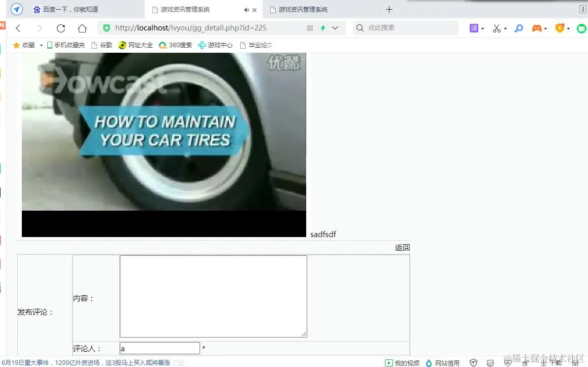Image resolution: width=588 pixels, height=367 pixels.
Task: Click the green lightning speed mode icon
Action: click(x=322, y=28)
